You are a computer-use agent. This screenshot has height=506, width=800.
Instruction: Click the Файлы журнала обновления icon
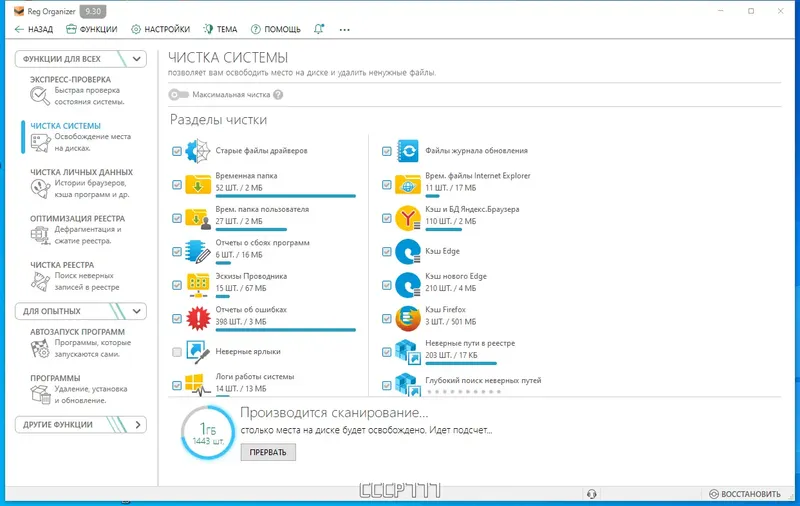click(x=408, y=151)
